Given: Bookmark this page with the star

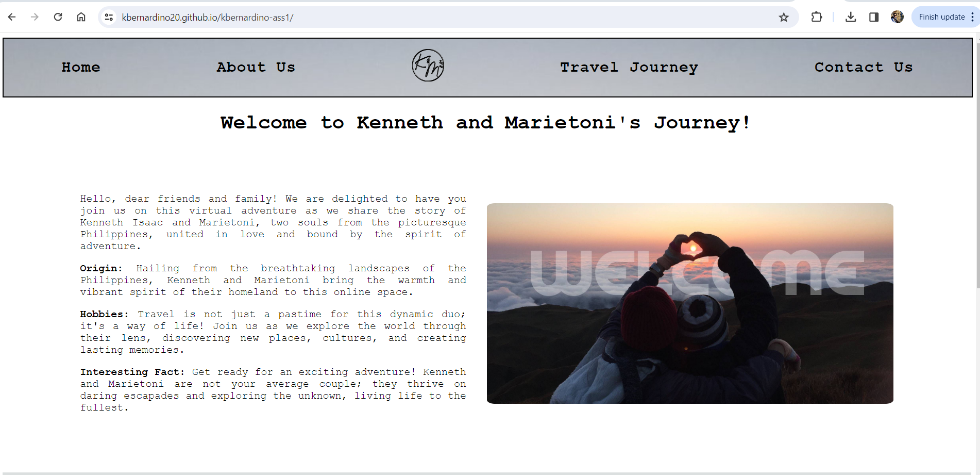Looking at the screenshot, I should coord(784,17).
